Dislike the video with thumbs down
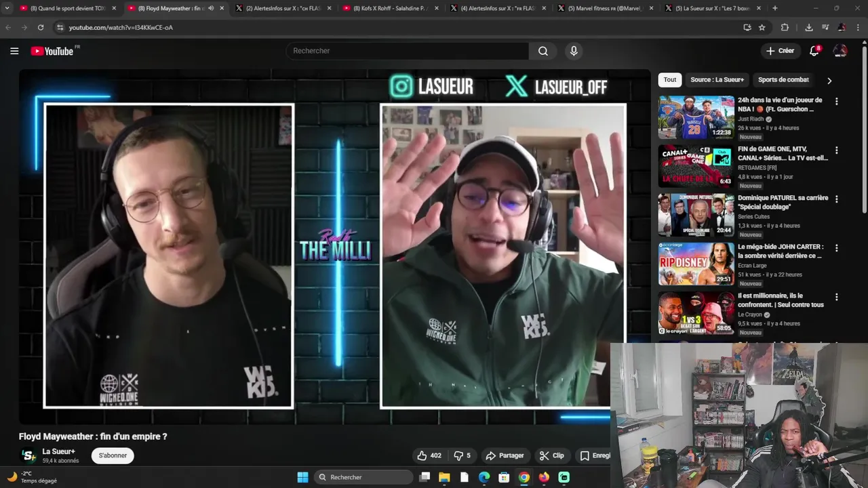 click(x=462, y=455)
